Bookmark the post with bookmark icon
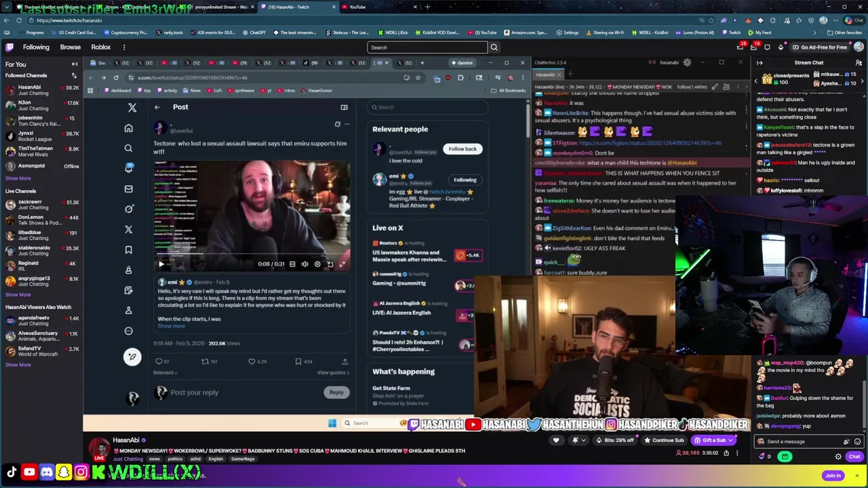This screenshot has width=868, height=488. pyautogui.click(x=298, y=361)
